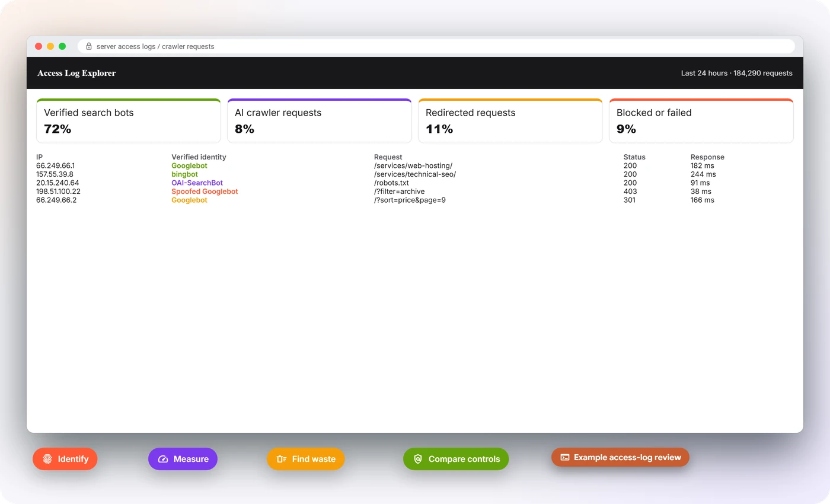
Task: Open the Blocked or failed 9% card
Action: [x=701, y=121]
